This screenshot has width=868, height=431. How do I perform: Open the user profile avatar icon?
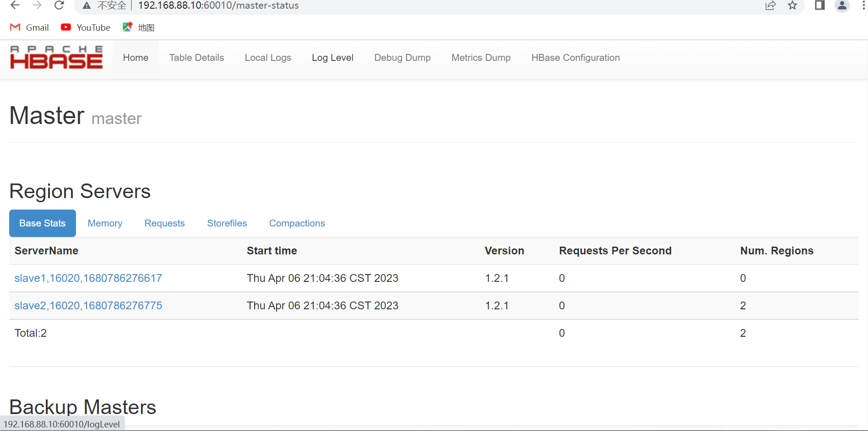pyautogui.click(x=842, y=5)
